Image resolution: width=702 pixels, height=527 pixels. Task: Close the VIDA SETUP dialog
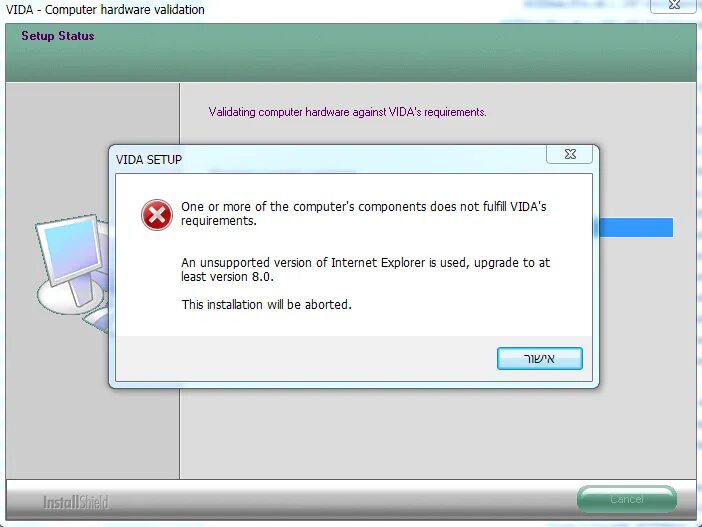[x=569, y=154]
